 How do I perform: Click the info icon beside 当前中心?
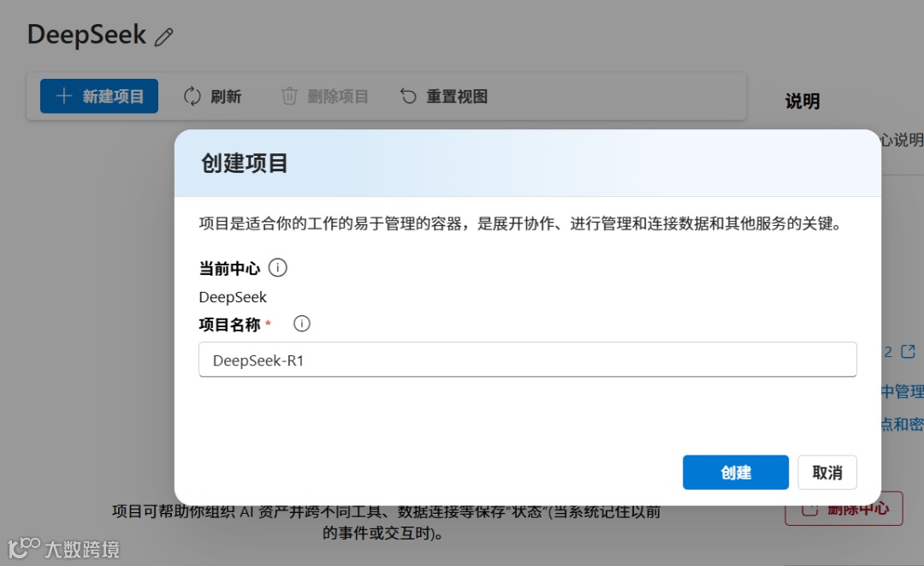277,268
